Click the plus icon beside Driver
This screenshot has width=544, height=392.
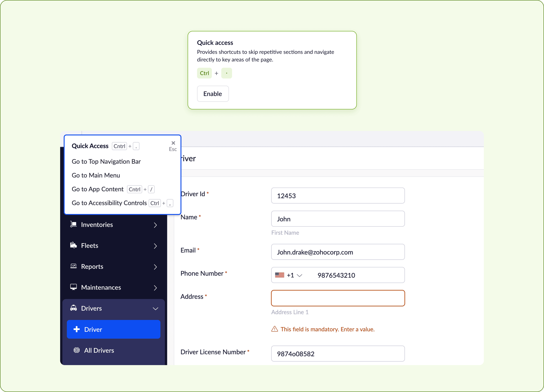[76, 329]
